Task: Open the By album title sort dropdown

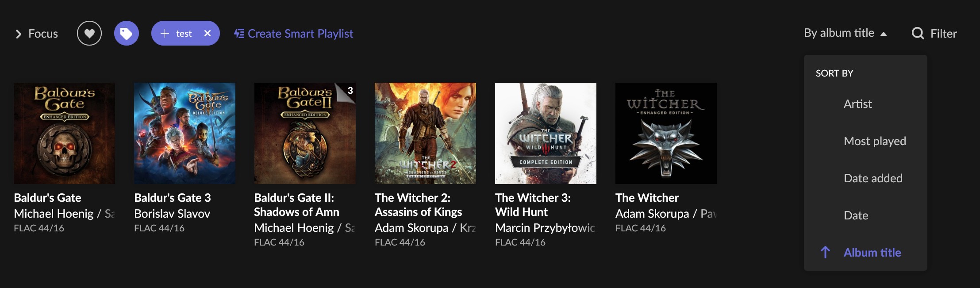Action: 839,33
